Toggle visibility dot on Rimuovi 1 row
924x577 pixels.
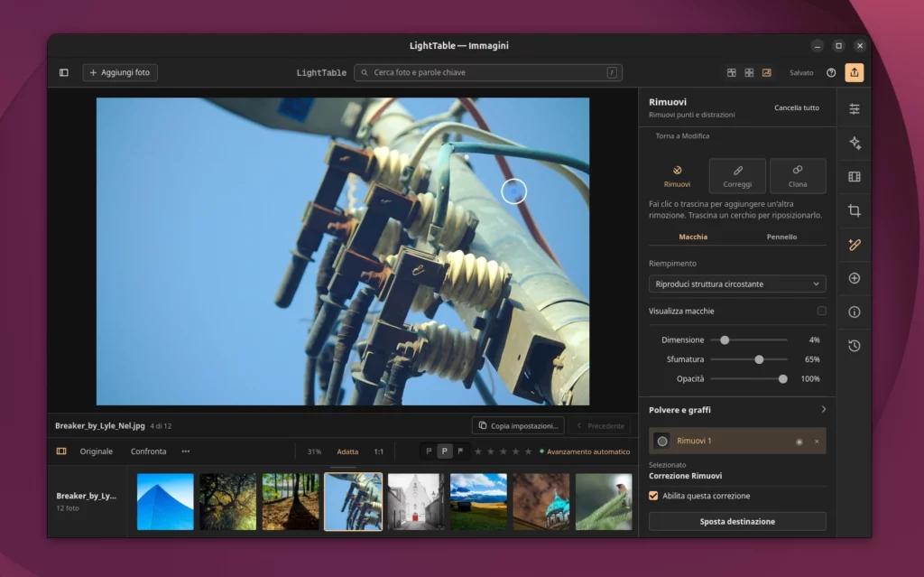point(799,442)
